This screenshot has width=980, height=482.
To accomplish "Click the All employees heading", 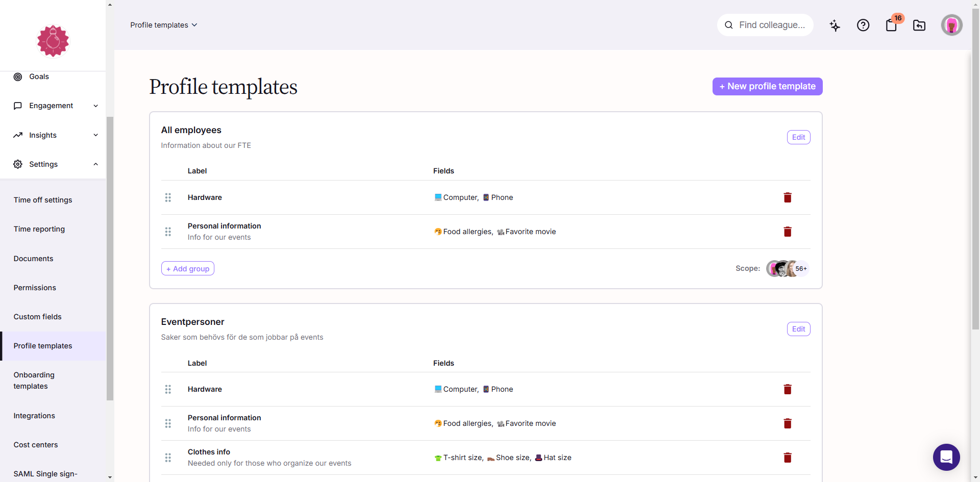I will 191,130.
